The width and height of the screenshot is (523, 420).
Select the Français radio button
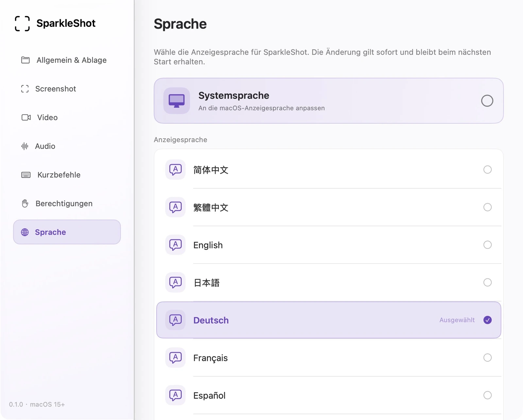coord(487,358)
